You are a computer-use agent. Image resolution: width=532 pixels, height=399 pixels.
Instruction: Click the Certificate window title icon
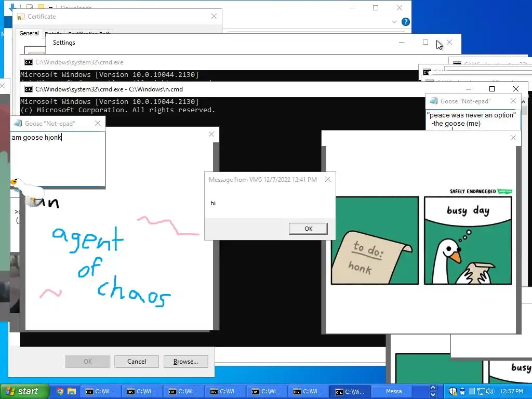[x=21, y=17]
